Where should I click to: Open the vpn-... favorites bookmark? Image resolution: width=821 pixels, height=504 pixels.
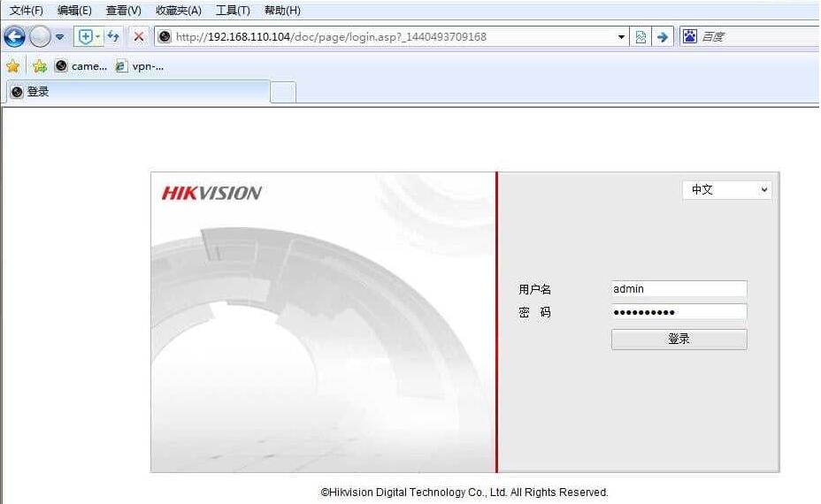point(140,65)
